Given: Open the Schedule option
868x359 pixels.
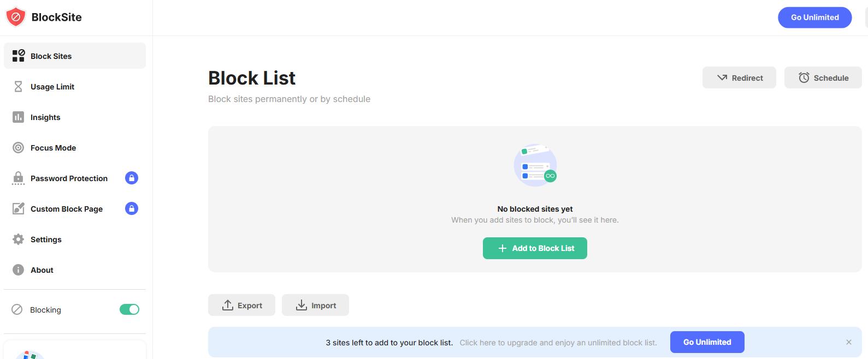Looking at the screenshot, I should tap(823, 77).
